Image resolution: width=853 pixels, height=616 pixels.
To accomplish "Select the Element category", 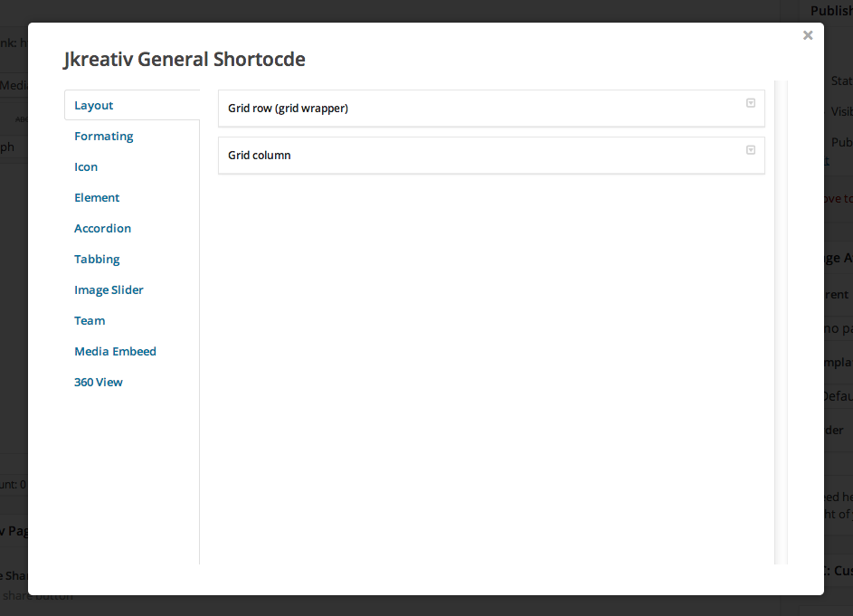I will [x=97, y=197].
